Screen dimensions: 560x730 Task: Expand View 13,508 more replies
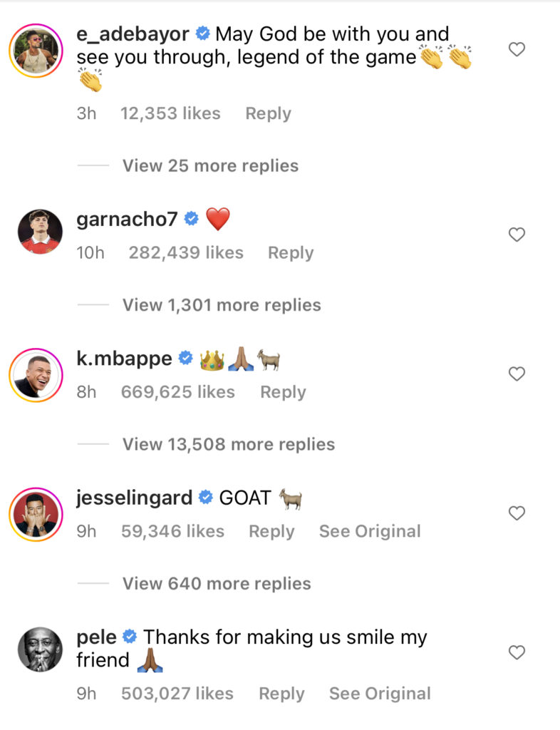click(229, 444)
